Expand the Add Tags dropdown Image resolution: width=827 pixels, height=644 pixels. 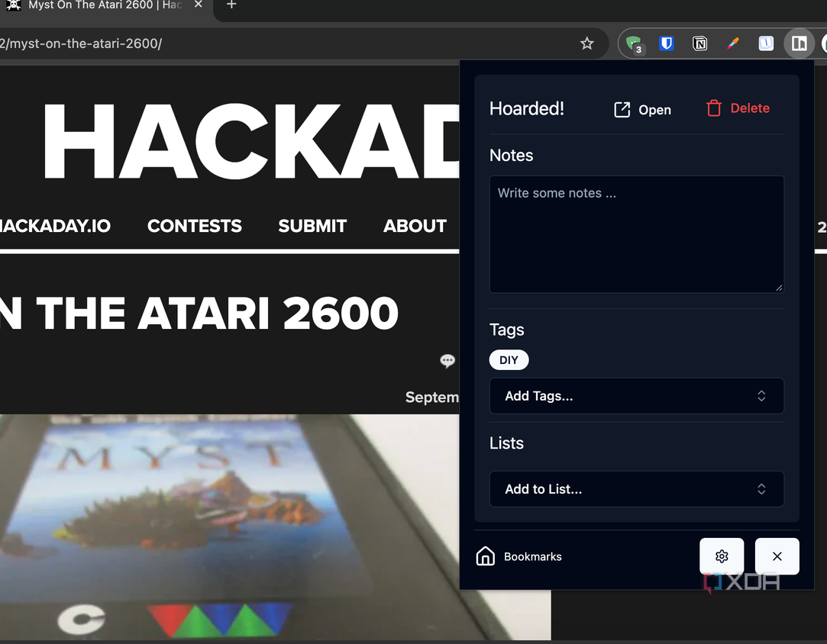[x=637, y=396]
